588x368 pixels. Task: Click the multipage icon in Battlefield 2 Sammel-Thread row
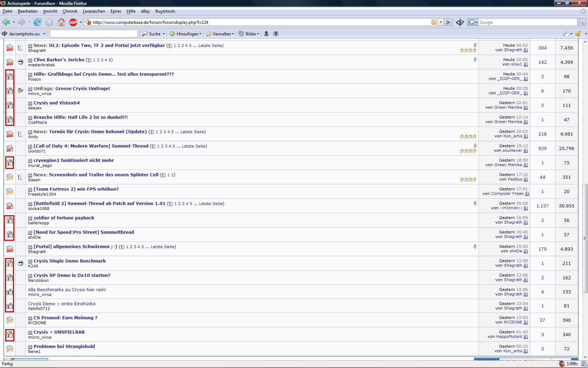[x=171, y=204]
